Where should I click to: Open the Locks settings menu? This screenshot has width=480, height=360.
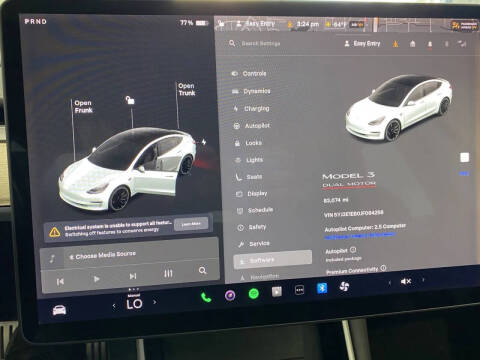(248, 143)
